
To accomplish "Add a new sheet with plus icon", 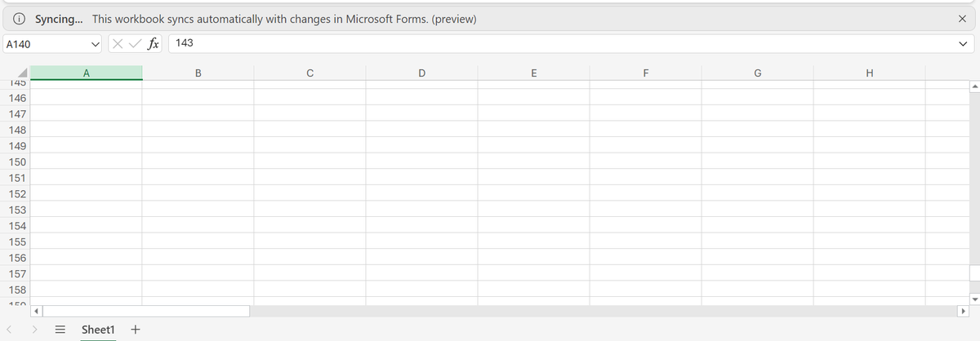I will click(x=136, y=330).
